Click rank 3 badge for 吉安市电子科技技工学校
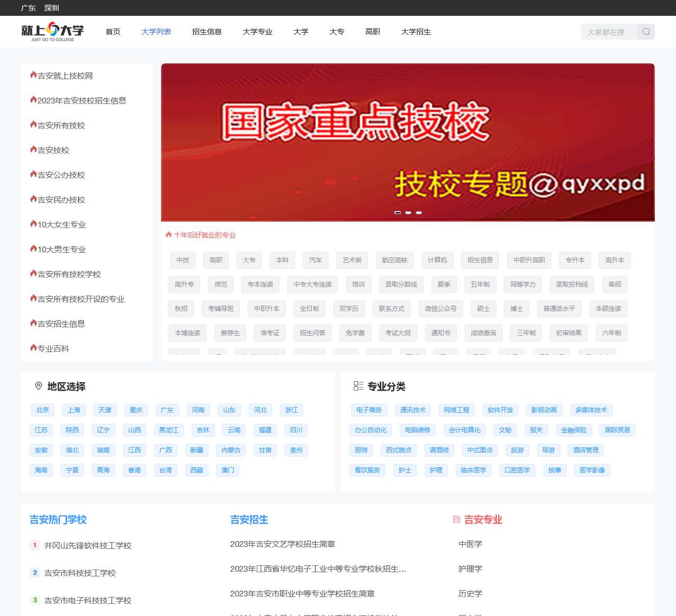Image resolution: width=676 pixels, height=616 pixels. pos(35,600)
